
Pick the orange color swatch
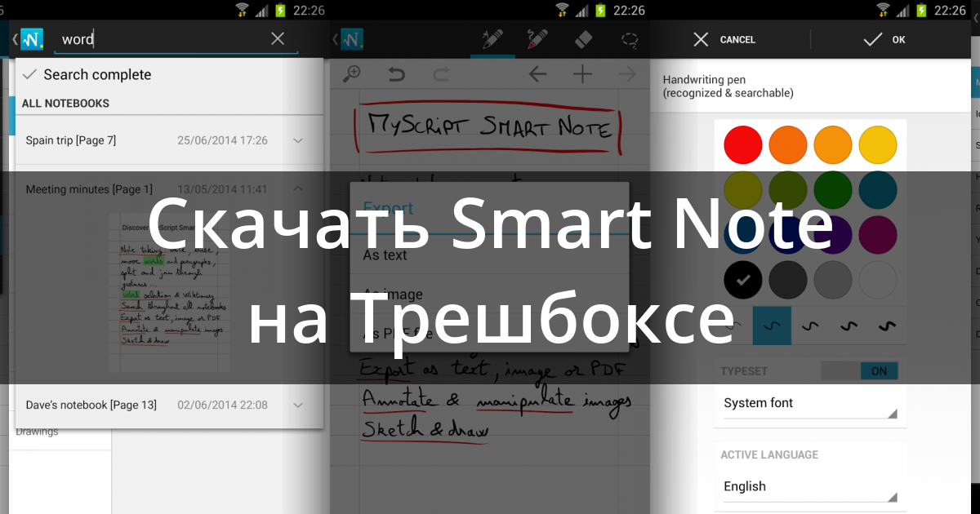tap(788, 145)
